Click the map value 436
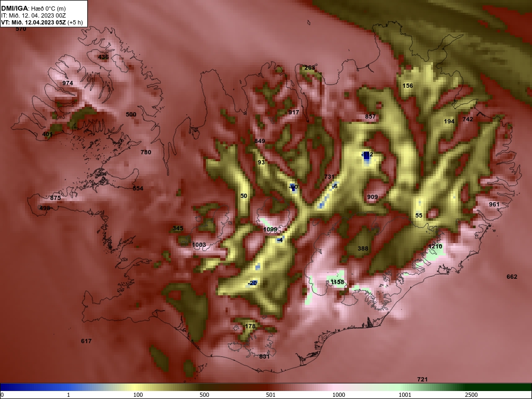Viewport: 532px width, 399px height. click(x=103, y=57)
